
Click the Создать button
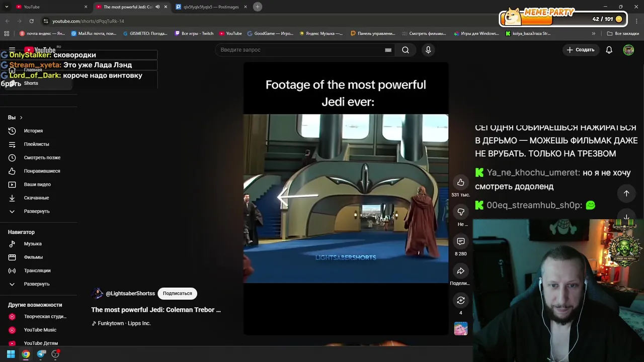(x=581, y=50)
